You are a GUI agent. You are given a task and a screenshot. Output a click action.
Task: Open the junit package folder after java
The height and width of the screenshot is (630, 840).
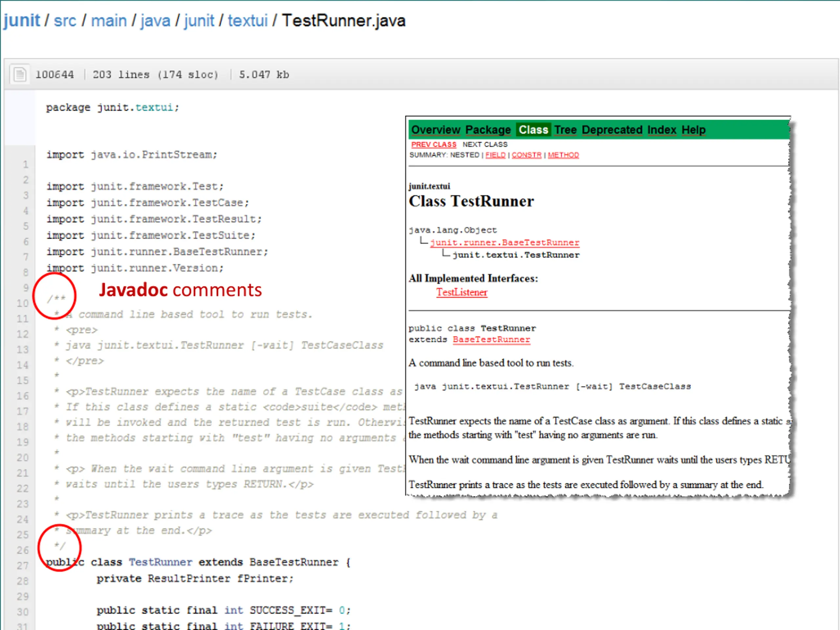[199, 21]
